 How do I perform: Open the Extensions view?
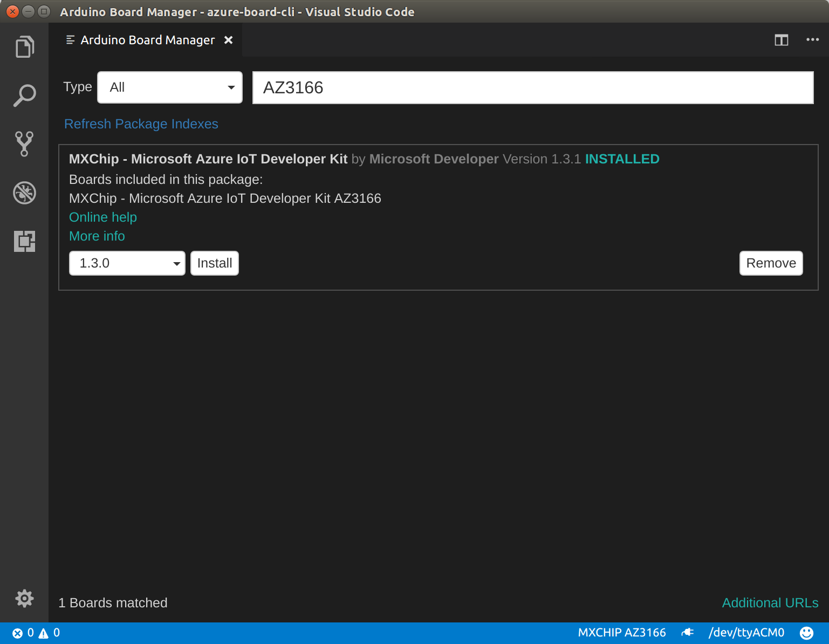tap(24, 241)
